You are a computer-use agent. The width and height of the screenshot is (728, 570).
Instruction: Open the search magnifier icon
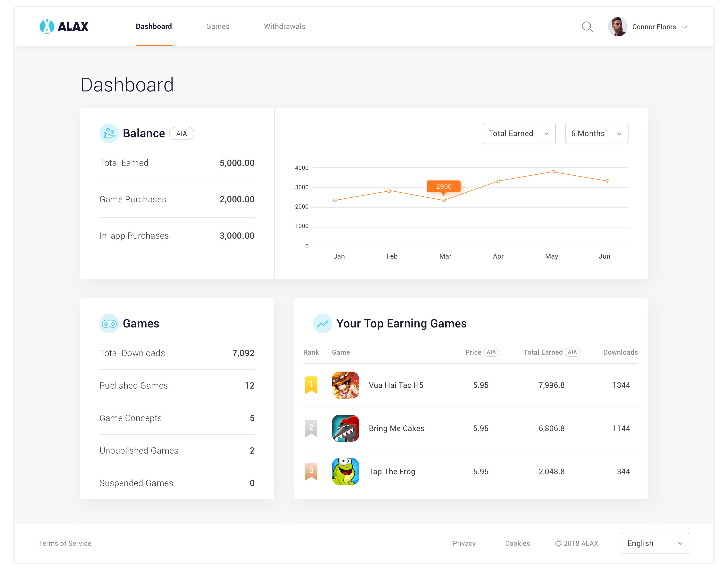587,27
